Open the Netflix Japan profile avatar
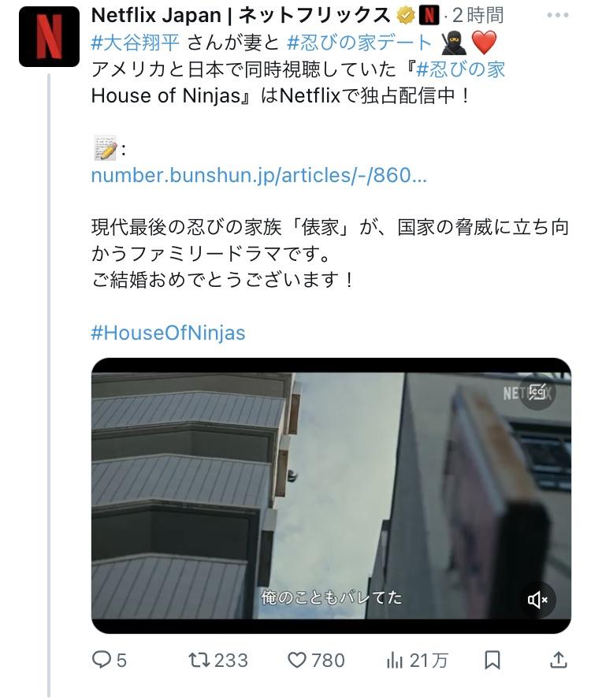This screenshot has width=591, height=700. tap(49, 36)
